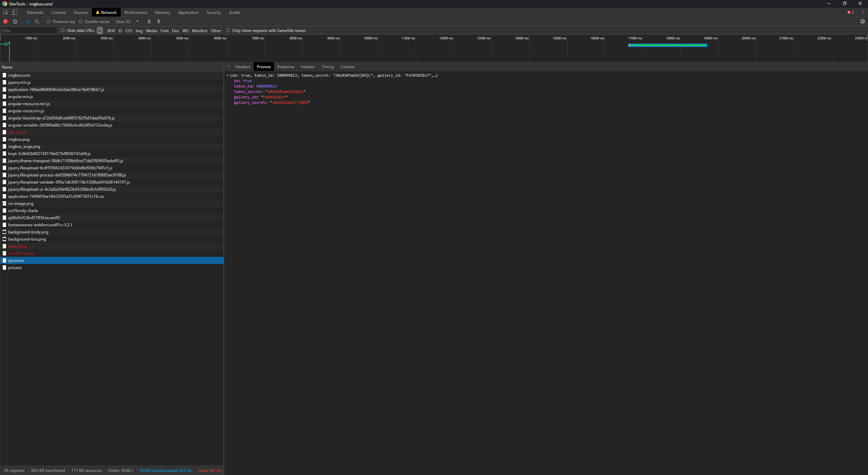
Task: Show the 3 errors indicator
Action: [851, 13]
